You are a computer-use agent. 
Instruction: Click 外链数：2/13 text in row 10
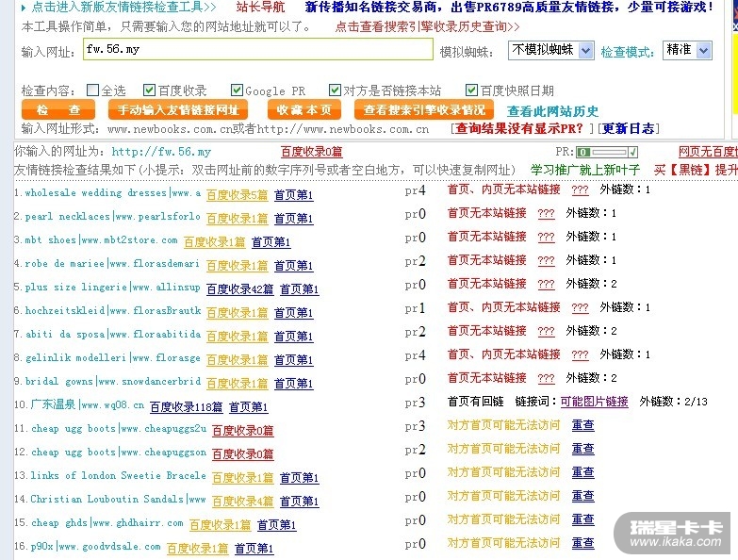pos(673,402)
